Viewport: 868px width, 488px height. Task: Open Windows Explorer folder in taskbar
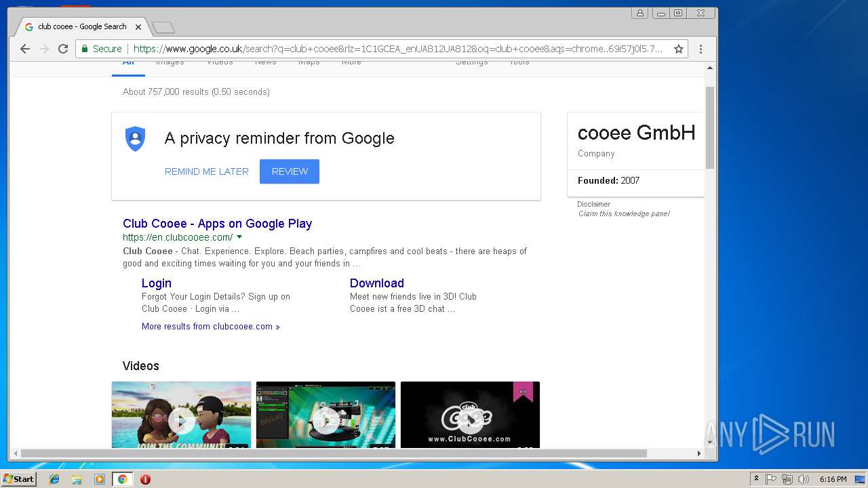tap(77, 479)
